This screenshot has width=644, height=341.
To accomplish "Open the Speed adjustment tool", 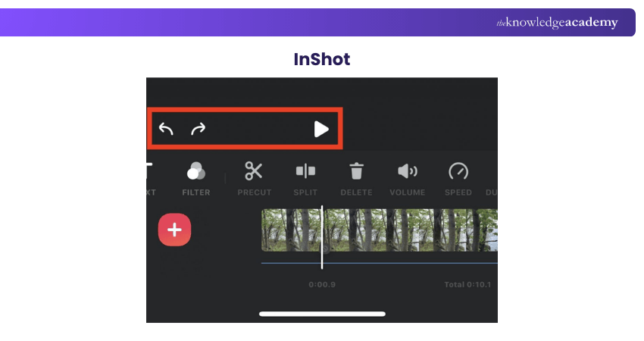I will pos(458,179).
